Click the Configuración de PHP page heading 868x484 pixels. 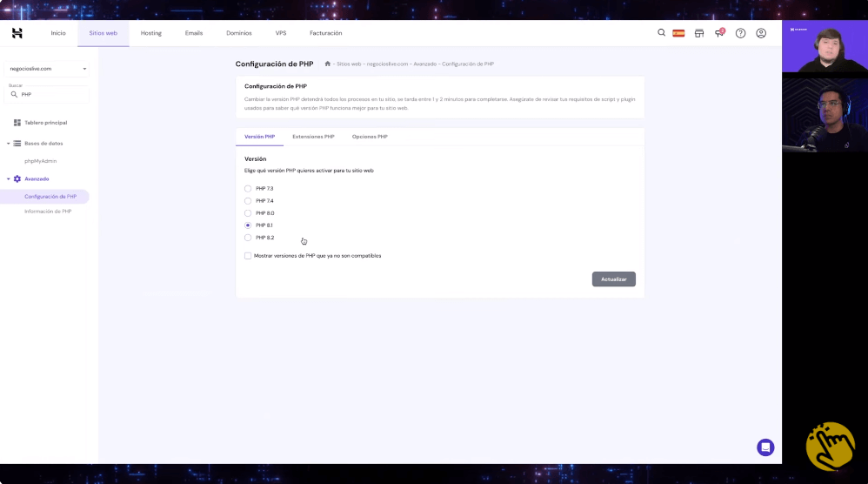[x=275, y=64]
